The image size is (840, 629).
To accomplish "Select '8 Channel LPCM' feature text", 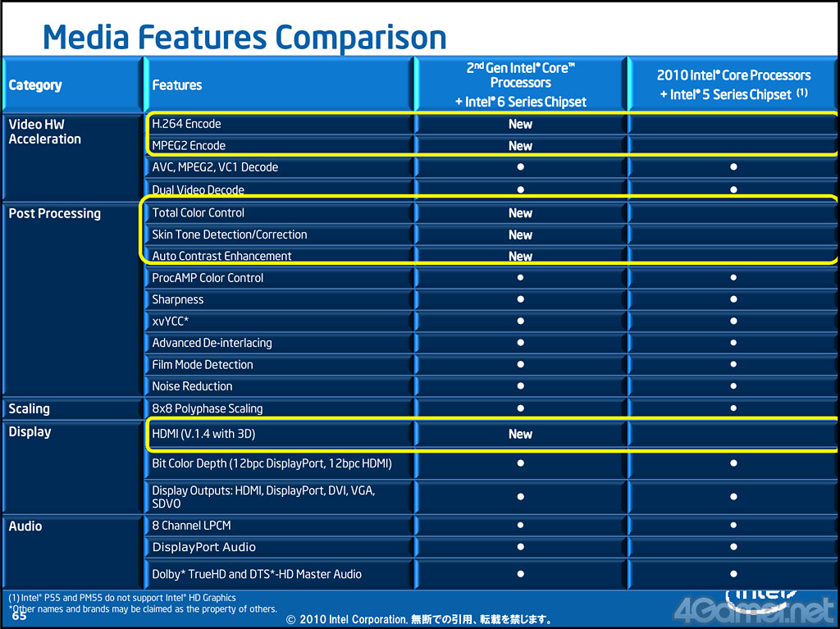I will tap(191, 526).
